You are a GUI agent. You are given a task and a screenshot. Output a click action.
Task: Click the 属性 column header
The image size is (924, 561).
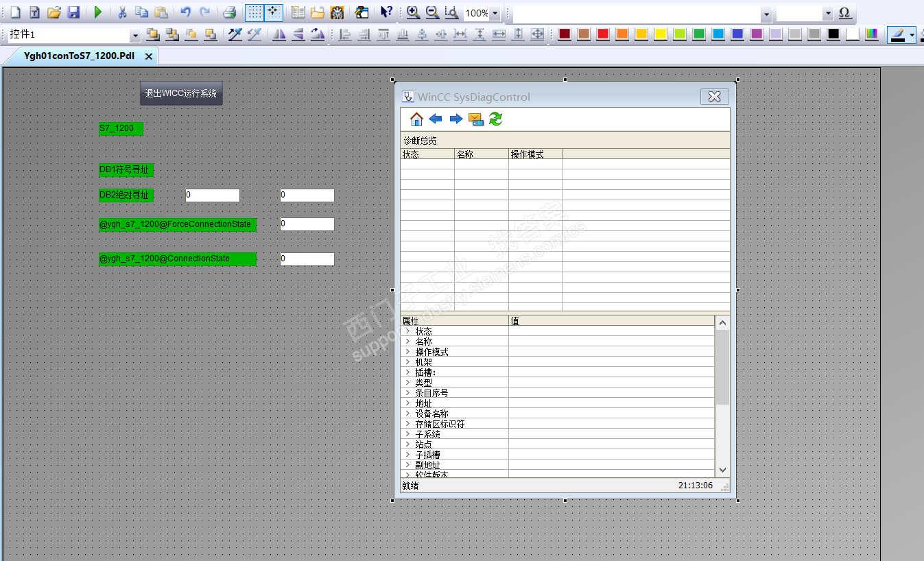[455, 321]
